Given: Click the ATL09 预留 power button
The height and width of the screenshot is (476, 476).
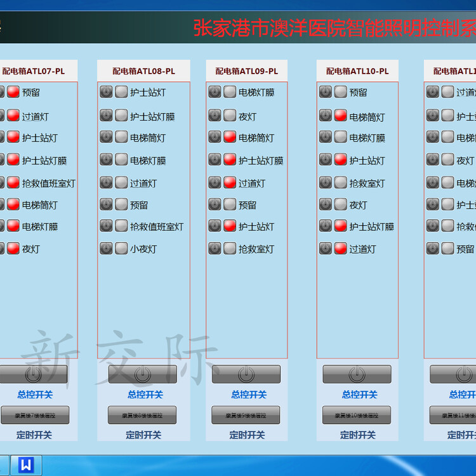Looking at the screenshot, I should [215, 204].
